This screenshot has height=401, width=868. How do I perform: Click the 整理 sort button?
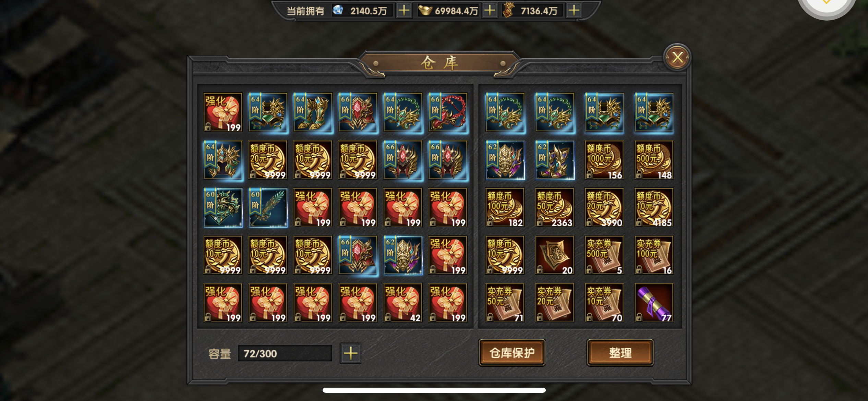(620, 353)
